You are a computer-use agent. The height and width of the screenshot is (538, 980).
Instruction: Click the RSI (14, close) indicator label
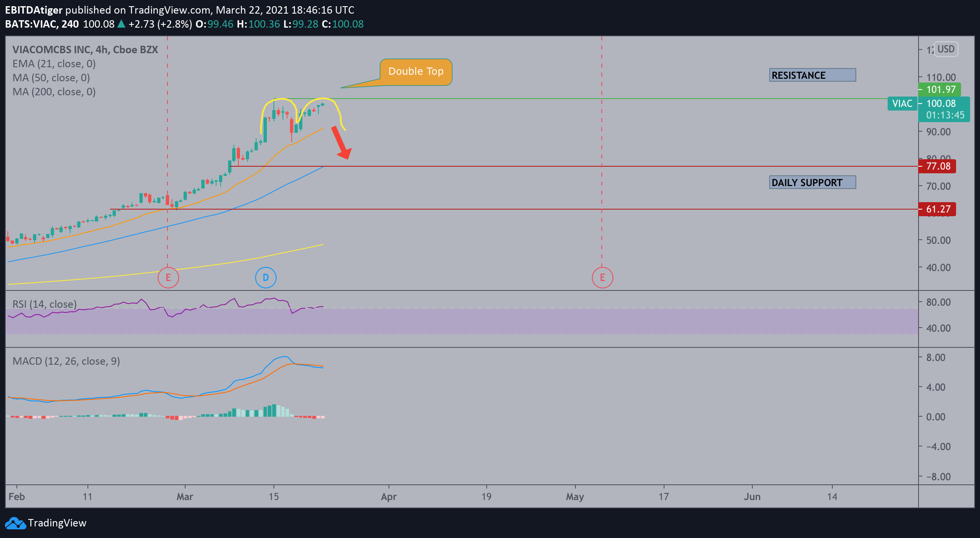point(45,304)
